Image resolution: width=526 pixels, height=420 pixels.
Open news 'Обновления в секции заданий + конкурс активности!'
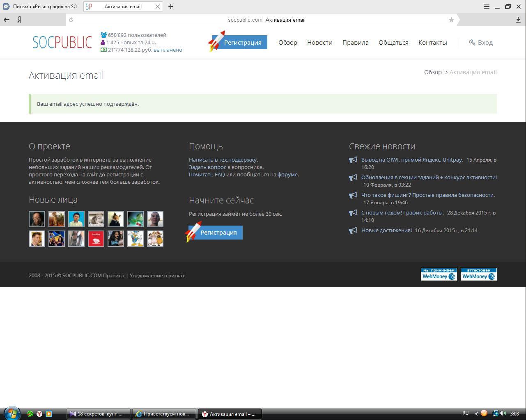point(429,177)
